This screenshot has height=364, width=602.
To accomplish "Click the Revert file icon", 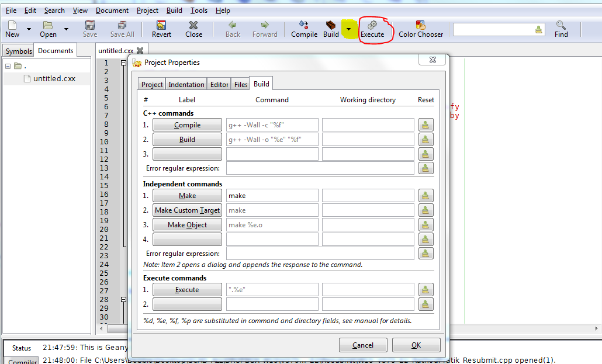I will coord(161,25).
